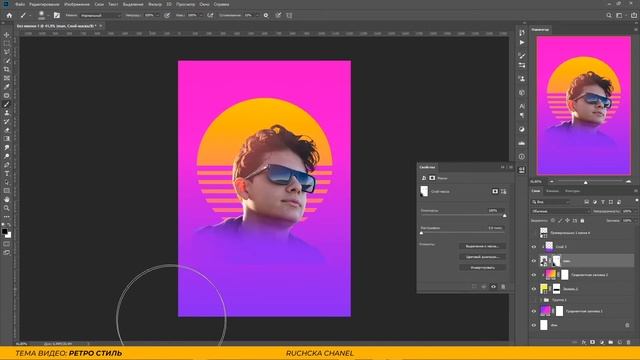Screen dimensions: 640x360
Task: Toggle lock transparent pixels icon
Action: pyautogui.click(x=553, y=220)
